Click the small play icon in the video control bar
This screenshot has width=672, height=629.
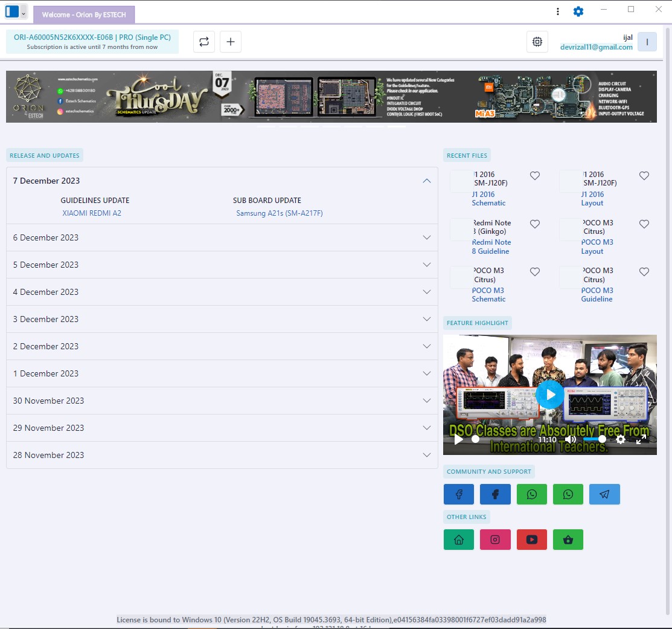coord(458,439)
